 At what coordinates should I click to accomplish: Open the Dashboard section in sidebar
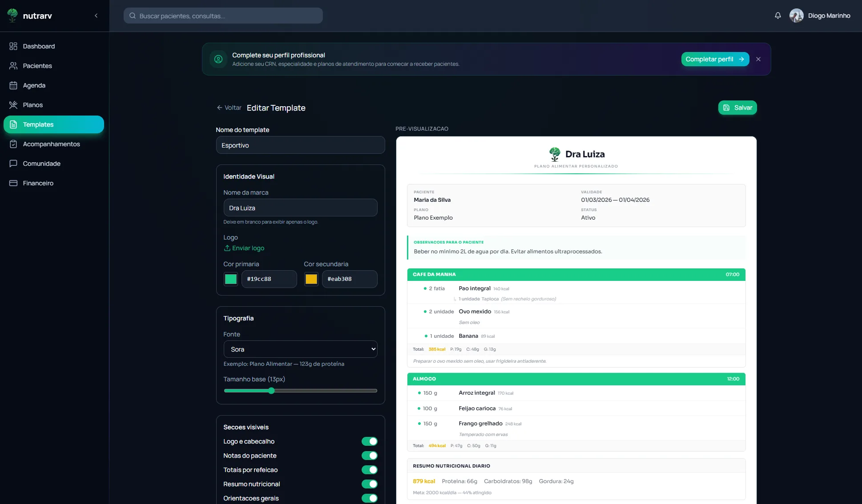[x=38, y=46]
